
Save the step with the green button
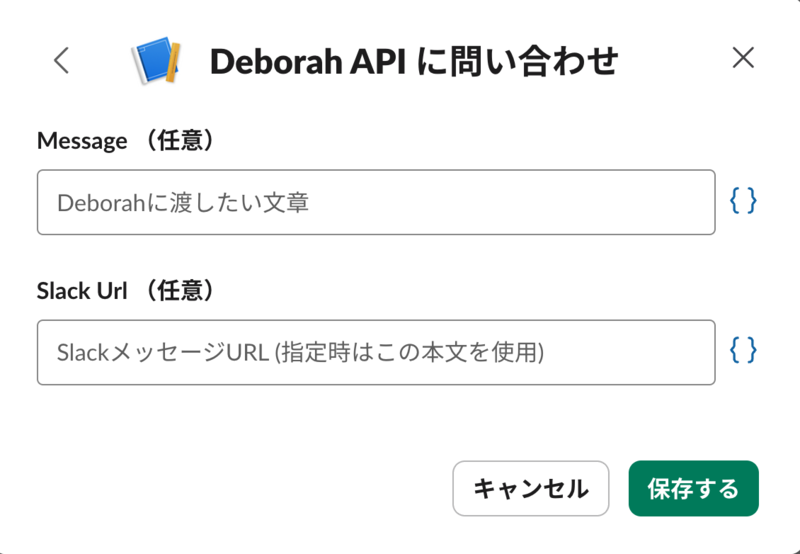pyautogui.click(x=693, y=488)
